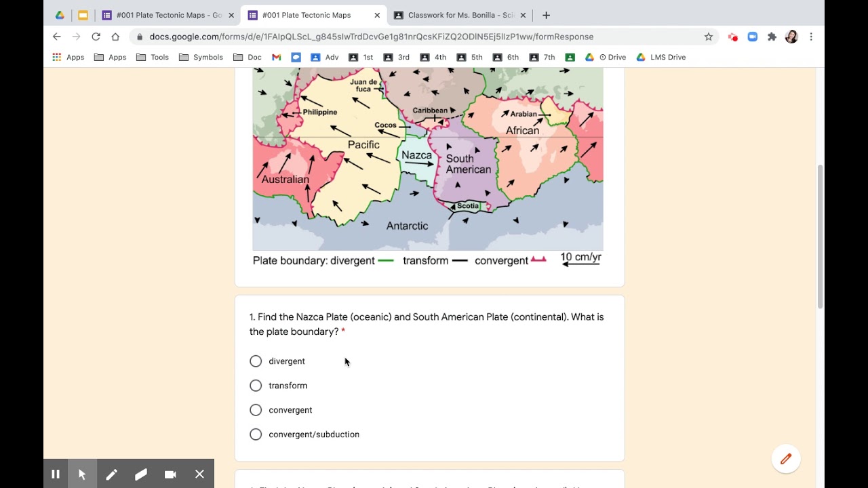Open the blue chat bookmark icon
The height and width of the screenshot is (488, 868).
(296, 57)
